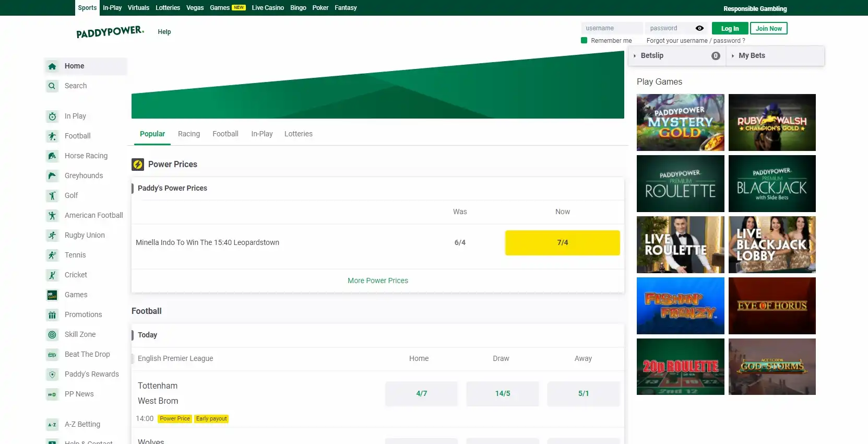Open the Beat The Drop icon
This screenshot has height=444, width=868.
pos(52,355)
